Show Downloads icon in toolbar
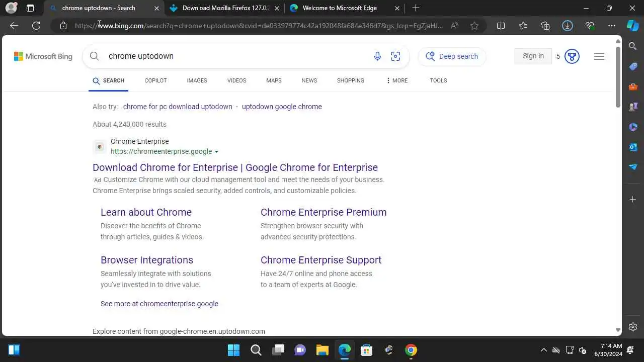644x362 pixels. pyautogui.click(x=568, y=26)
